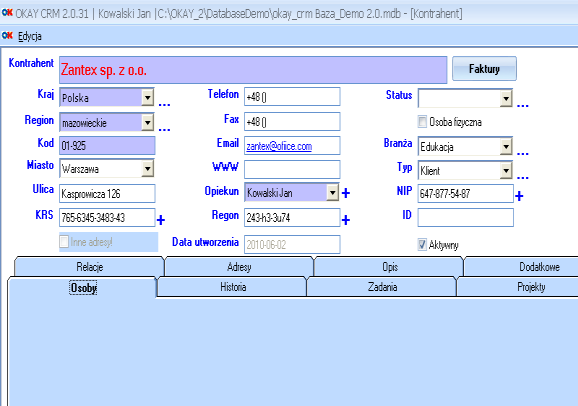This screenshot has height=406, width=578.
Task: Click the OK application icon in title bar
Action: click(x=7, y=13)
